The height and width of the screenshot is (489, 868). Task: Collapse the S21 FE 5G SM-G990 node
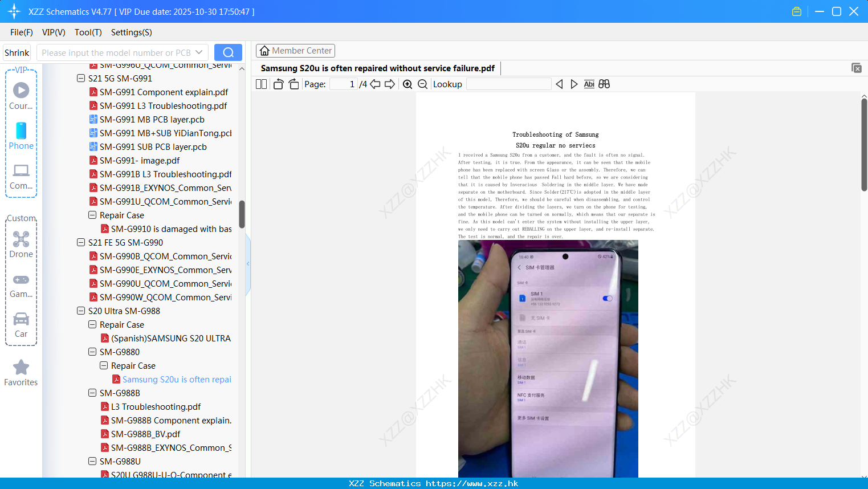coord(81,242)
